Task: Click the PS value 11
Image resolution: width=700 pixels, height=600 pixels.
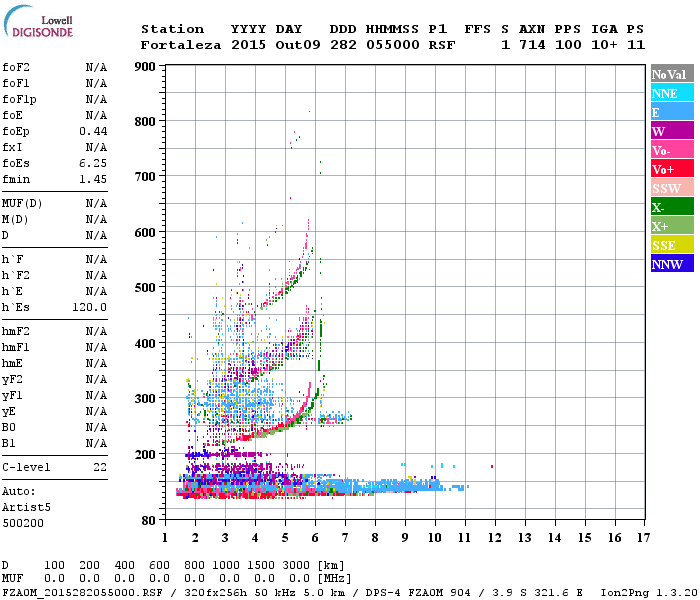Action: point(636,45)
